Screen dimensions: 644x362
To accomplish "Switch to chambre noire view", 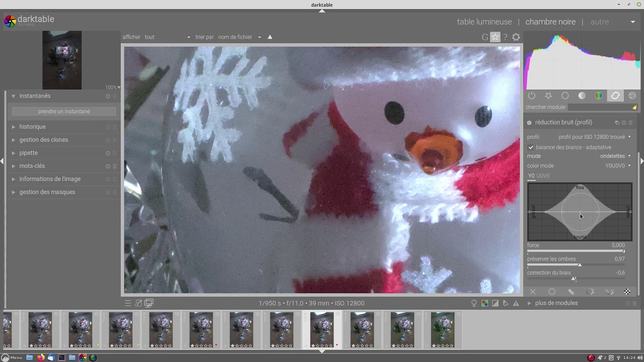I will tap(550, 22).
